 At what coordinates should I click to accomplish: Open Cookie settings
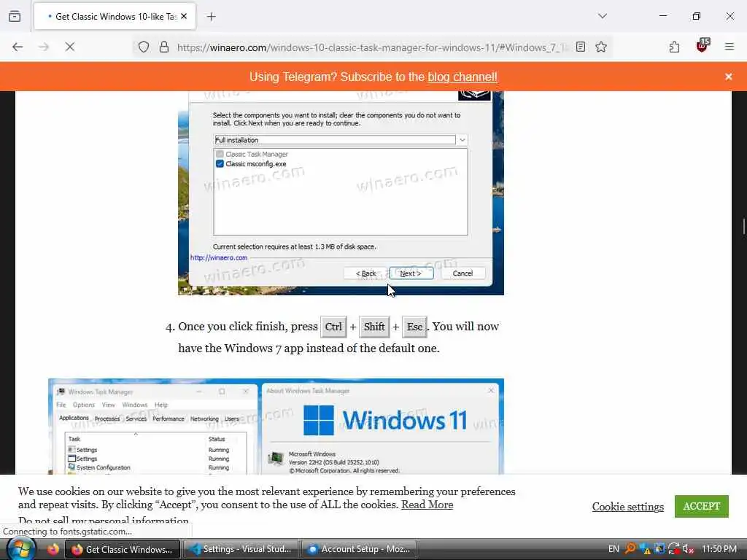pyautogui.click(x=627, y=507)
